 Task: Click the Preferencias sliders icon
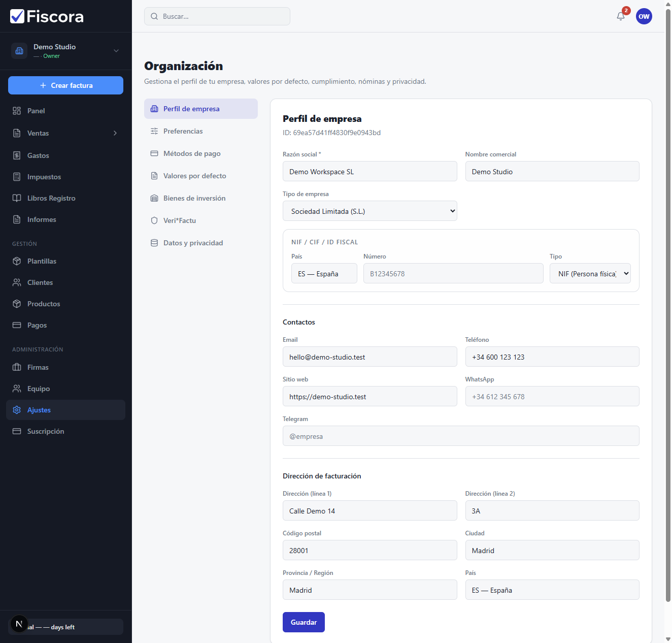point(154,131)
